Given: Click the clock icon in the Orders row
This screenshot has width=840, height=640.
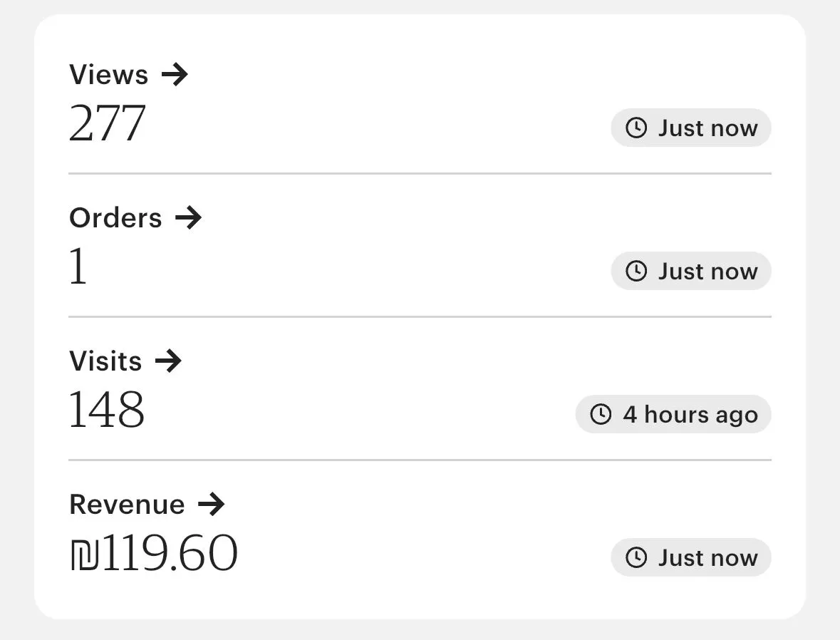Looking at the screenshot, I should point(636,272).
